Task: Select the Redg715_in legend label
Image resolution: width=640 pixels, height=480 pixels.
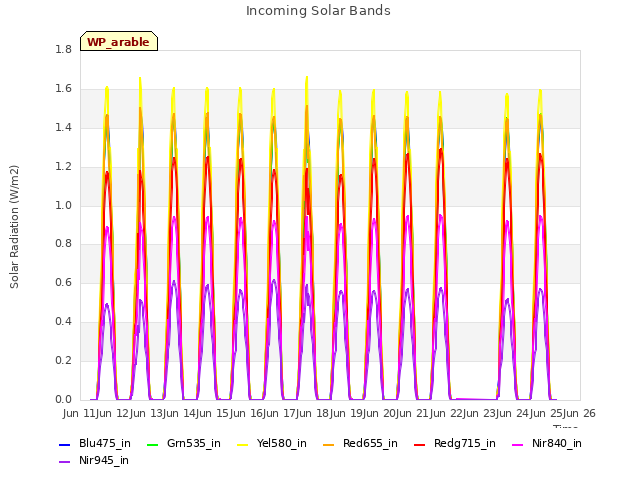Action: [x=465, y=444]
